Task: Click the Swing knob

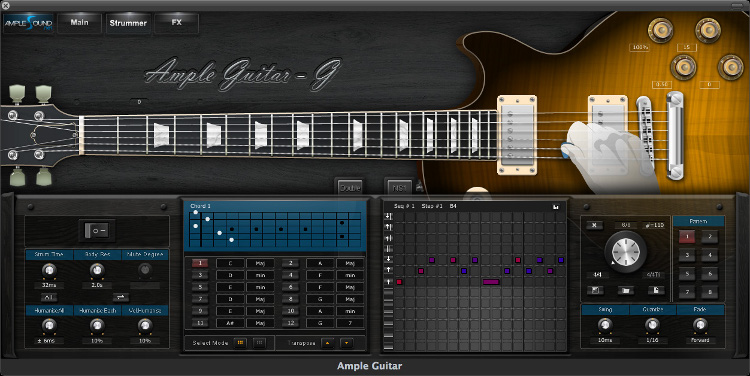Action: (x=605, y=325)
